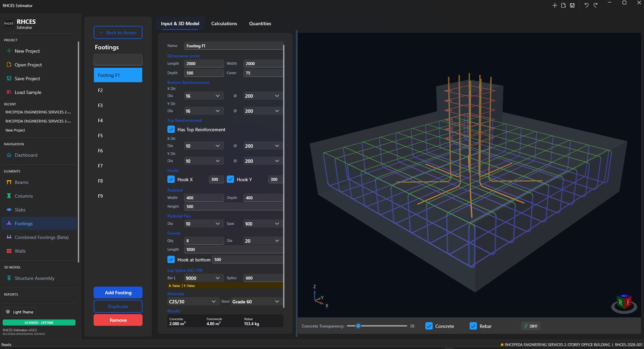
Task: Click the footing Length field
Action: pyautogui.click(x=204, y=64)
